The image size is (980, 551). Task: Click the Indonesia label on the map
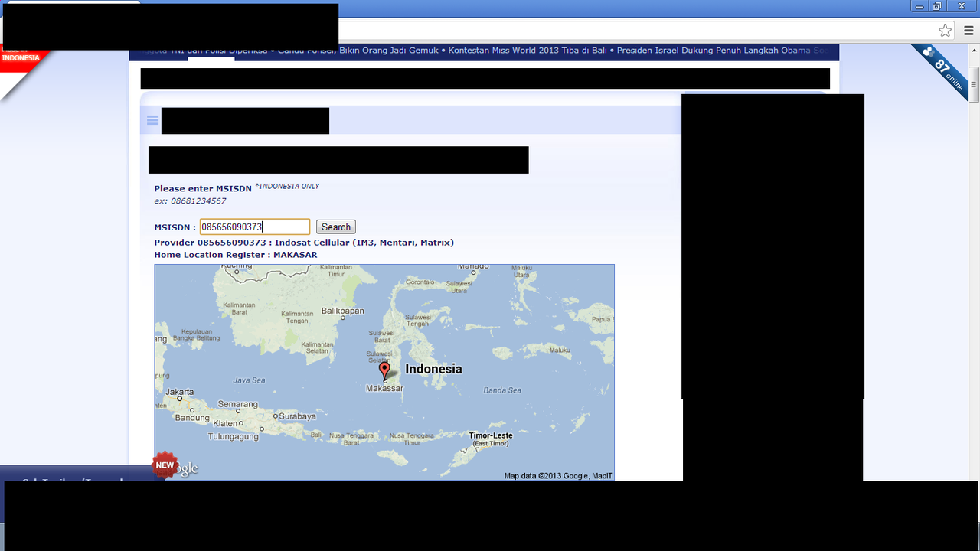pyautogui.click(x=433, y=369)
